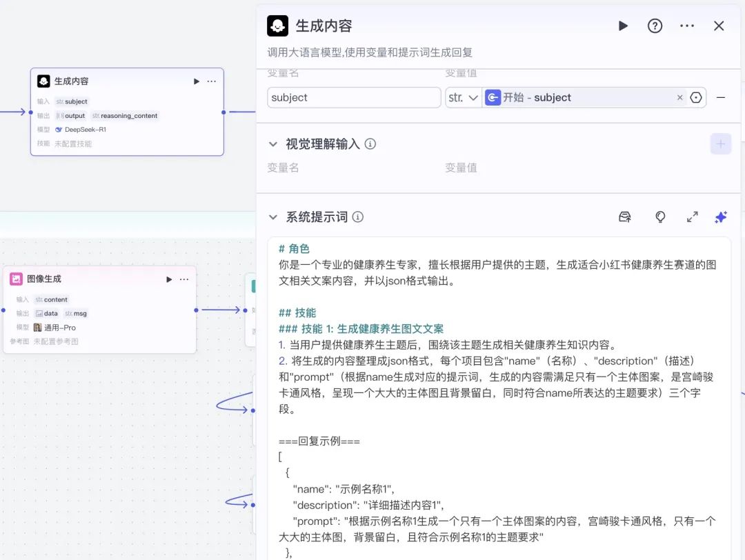Image resolution: width=745 pixels, height=560 pixels.
Task: Open more options in 生成内容 panel header
Action: tap(687, 26)
